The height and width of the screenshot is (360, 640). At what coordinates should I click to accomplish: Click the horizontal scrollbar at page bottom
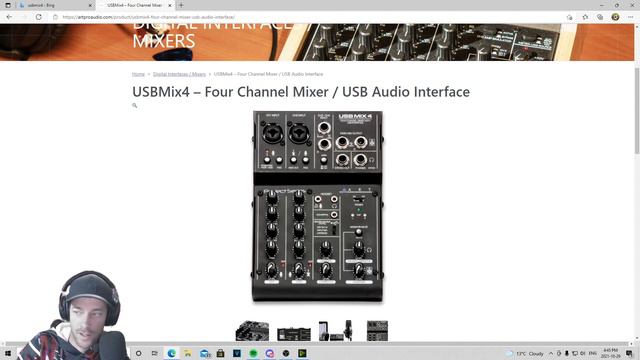point(316,344)
